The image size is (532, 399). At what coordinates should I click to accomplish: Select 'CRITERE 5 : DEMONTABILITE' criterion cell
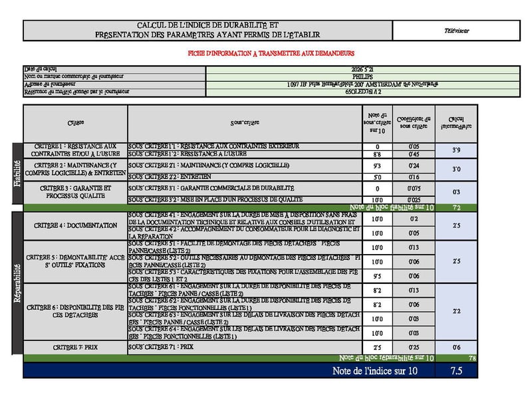[76, 261]
